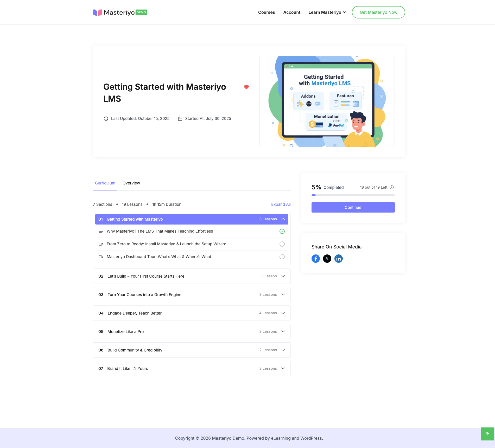Click progress circle for Setup Wizard lesson
The height and width of the screenshot is (448, 495).
click(282, 244)
